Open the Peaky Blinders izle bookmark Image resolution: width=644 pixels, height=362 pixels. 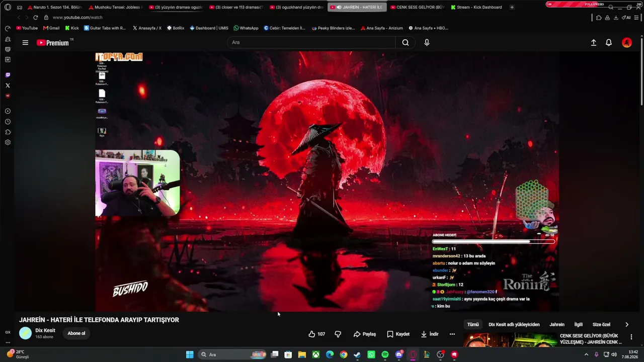pyautogui.click(x=333, y=28)
